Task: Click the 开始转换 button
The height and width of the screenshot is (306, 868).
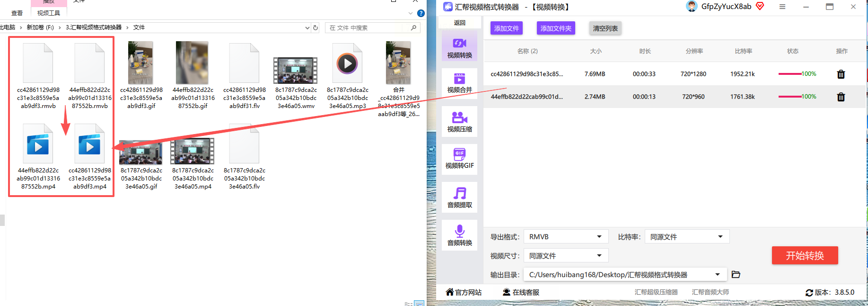Action: (805, 255)
